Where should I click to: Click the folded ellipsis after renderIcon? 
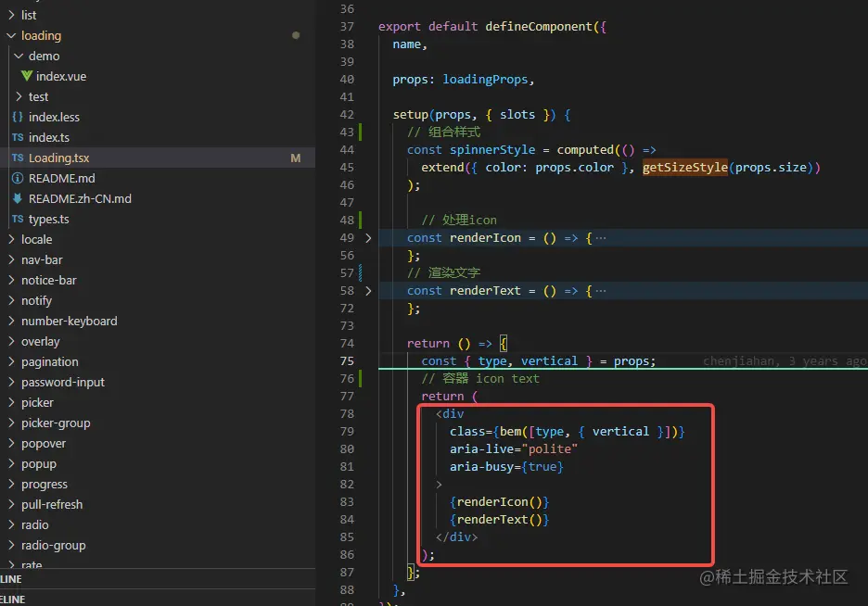tap(601, 238)
